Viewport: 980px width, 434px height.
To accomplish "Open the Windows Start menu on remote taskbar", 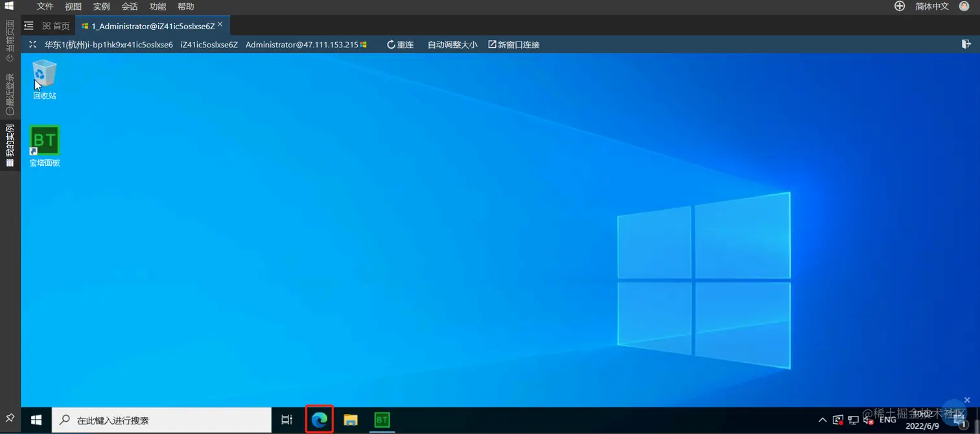I will pos(36,420).
